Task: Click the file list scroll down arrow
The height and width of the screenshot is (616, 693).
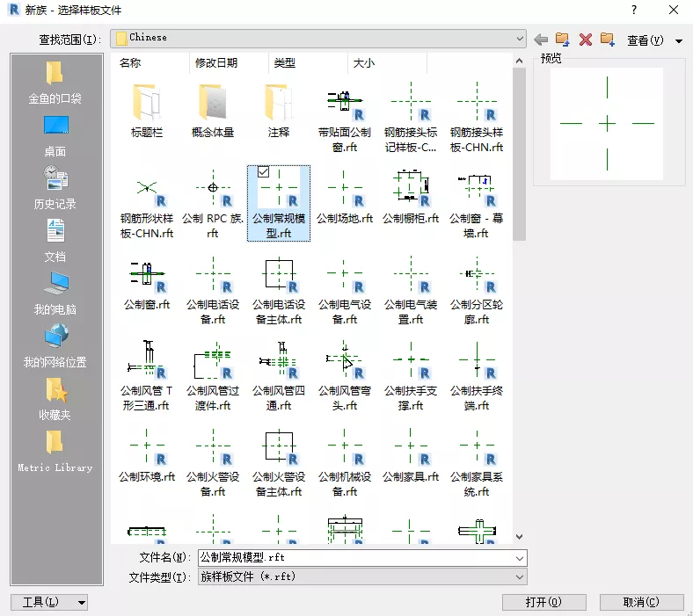Action: click(519, 536)
